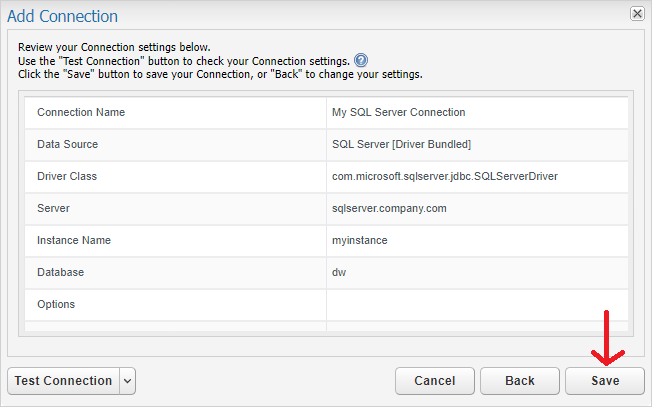Open the Test Connection dropdown arrow
Viewport: 652px width, 407px height.
(x=128, y=381)
